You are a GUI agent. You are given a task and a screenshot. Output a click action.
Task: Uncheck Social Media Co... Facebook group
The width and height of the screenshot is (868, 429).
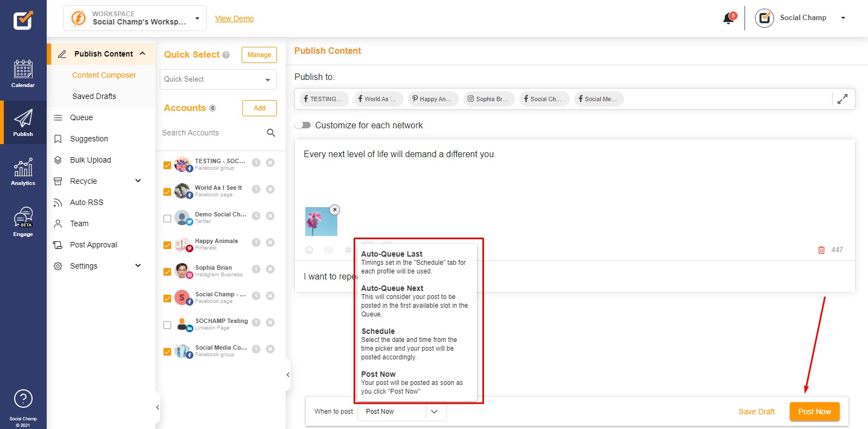coord(167,352)
